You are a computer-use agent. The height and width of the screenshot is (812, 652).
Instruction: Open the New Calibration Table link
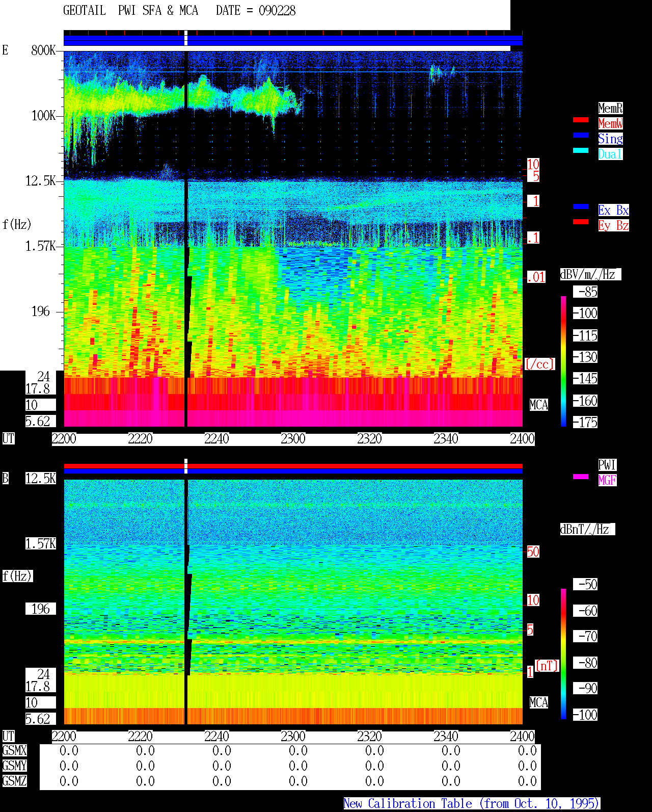pos(472,803)
